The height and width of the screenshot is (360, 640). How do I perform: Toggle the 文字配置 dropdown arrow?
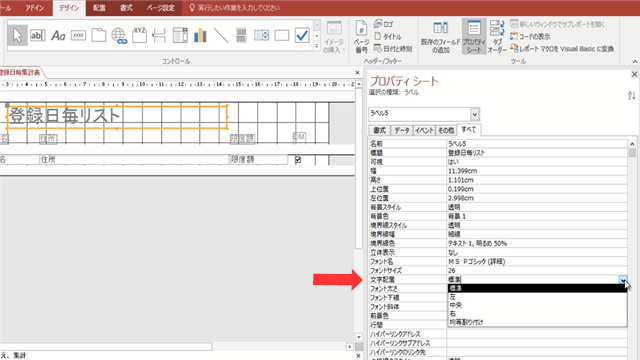point(623,280)
